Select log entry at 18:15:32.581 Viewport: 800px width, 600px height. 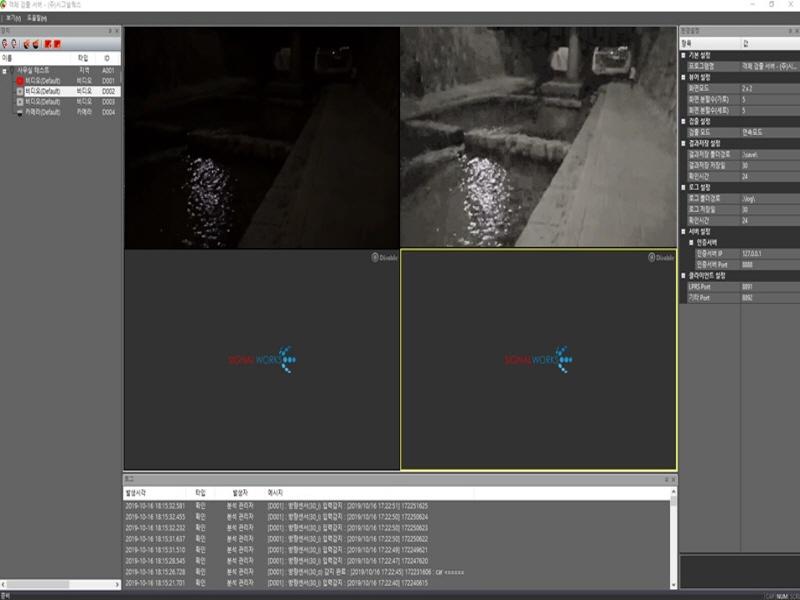tap(396, 506)
